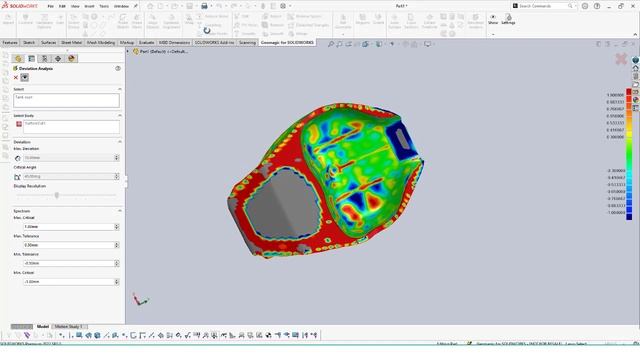Click the Select Body selection box
This screenshot has height=360, width=640.
pyautogui.click(x=71, y=127)
